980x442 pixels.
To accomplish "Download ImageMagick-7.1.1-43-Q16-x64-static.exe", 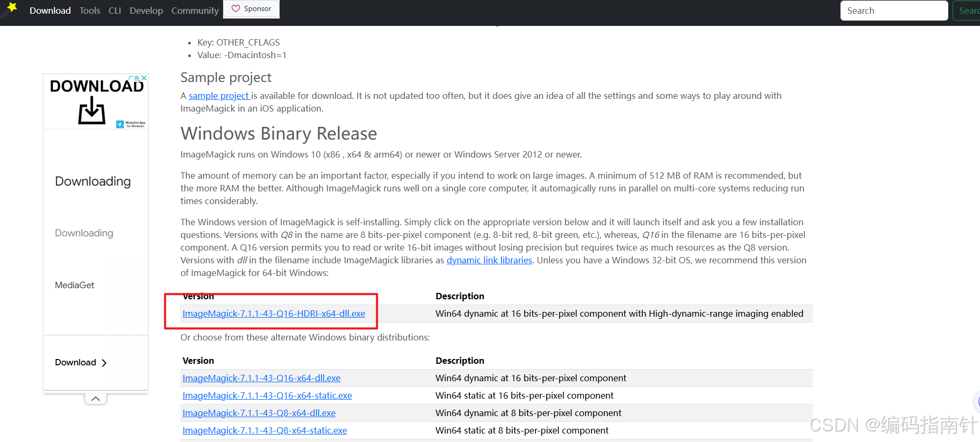I will pos(267,395).
